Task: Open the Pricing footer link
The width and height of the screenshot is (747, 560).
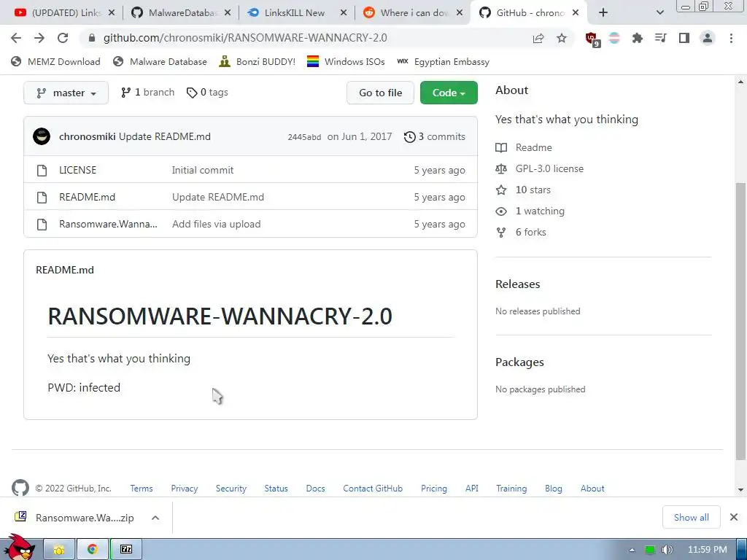Action: click(x=433, y=488)
